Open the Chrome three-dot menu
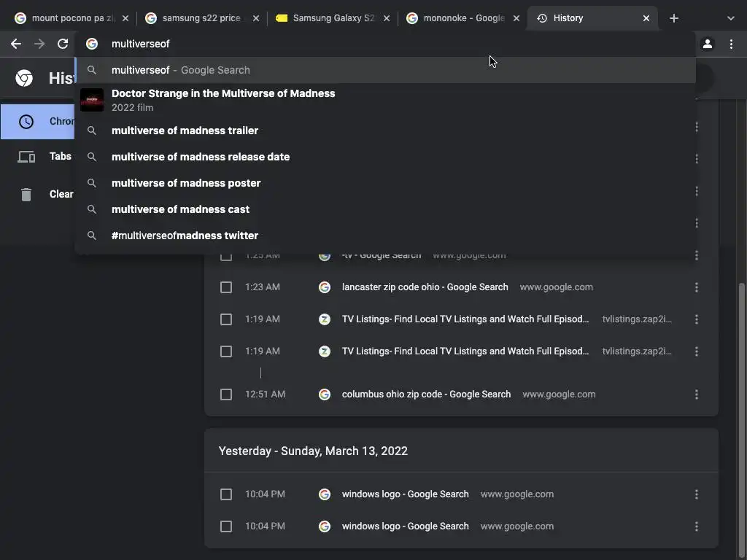 click(x=731, y=44)
